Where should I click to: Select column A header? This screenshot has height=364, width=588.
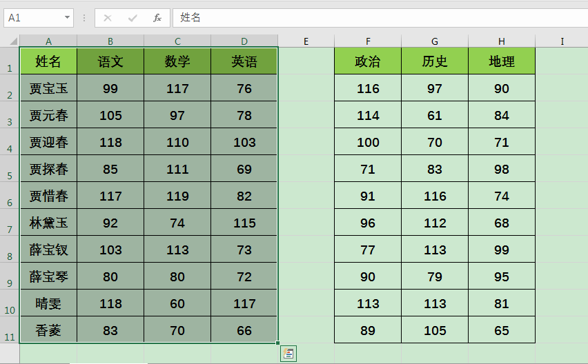[x=48, y=41]
